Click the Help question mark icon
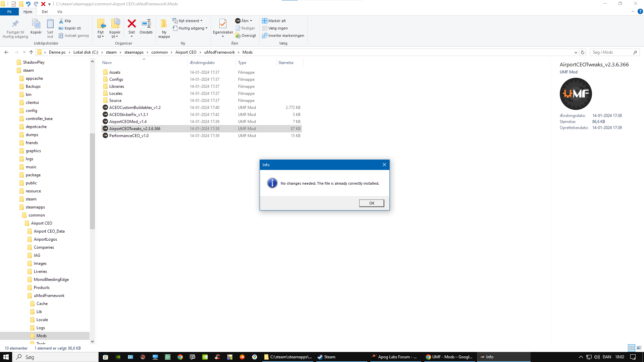The width and height of the screenshot is (644, 362). click(x=640, y=11)
